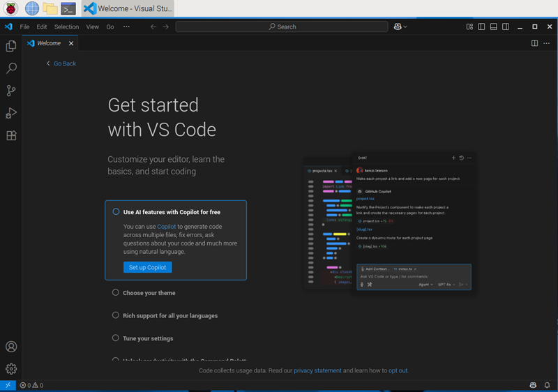Follow the Copilot link in the description

click(167, 227)
